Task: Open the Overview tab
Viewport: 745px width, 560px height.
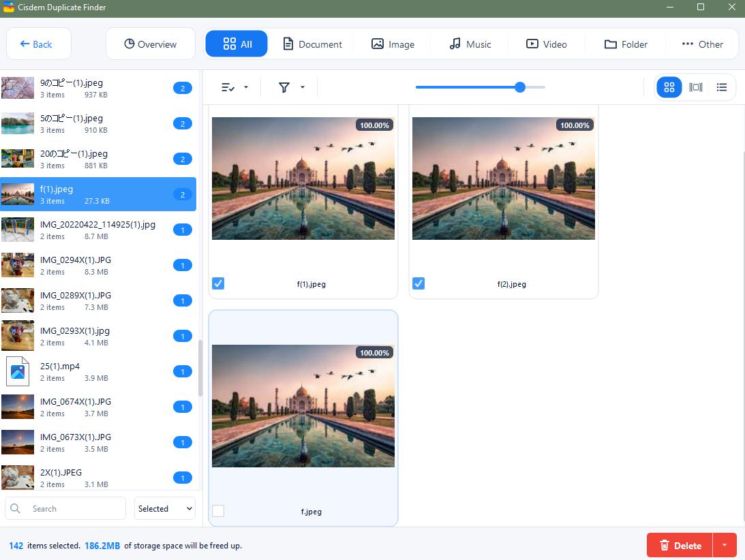Action: [x=150, y=44]
